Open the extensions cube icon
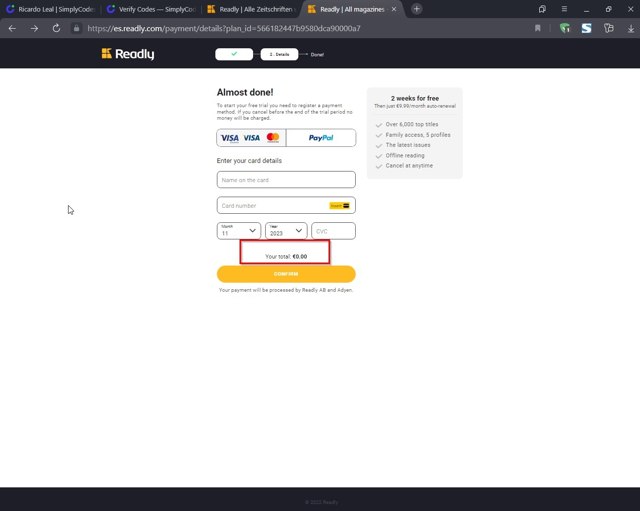 [609, 28]
